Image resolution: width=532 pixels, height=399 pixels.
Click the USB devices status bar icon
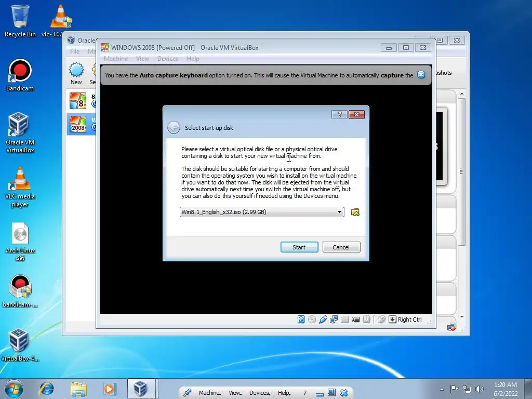323,320
